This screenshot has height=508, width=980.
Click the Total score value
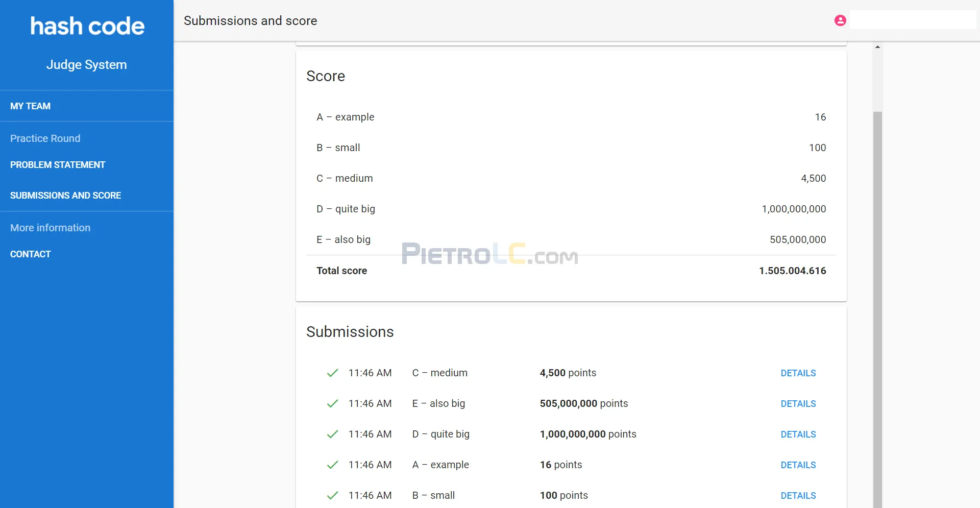click(x=792, y=271)
